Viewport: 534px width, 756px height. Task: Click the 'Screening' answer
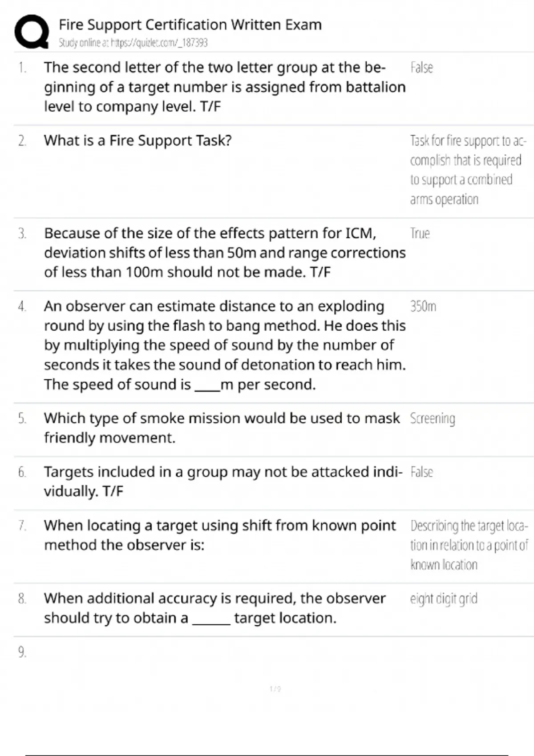(432, 418)
